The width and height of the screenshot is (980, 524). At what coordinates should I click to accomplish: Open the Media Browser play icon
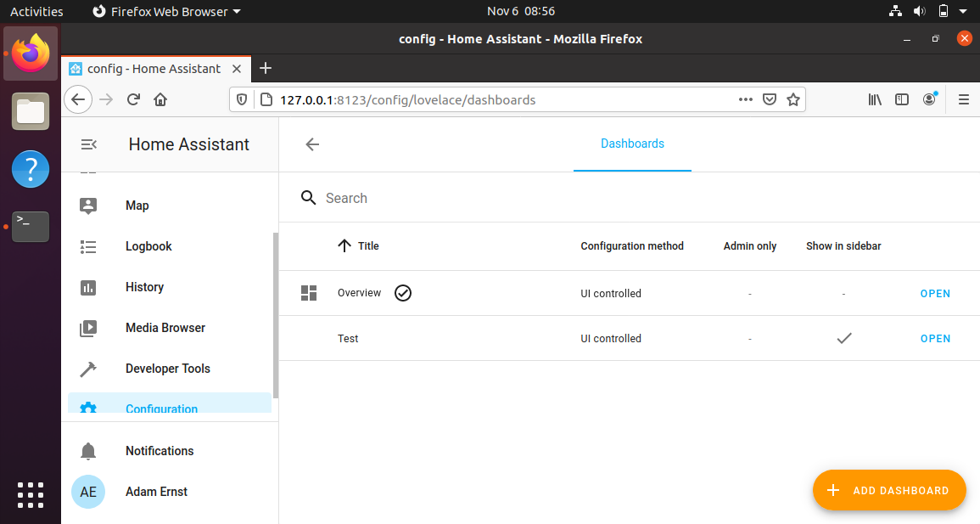[x=88, y=329]
